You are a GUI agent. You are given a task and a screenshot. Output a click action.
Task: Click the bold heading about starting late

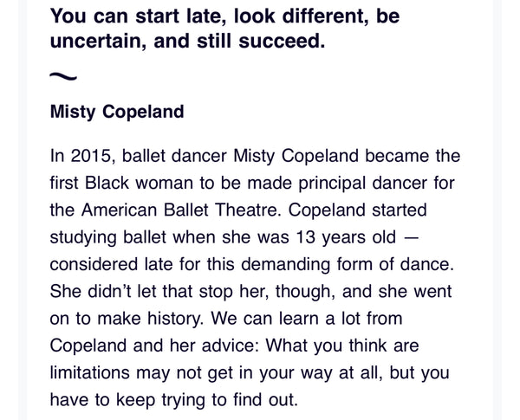[225, 29]
